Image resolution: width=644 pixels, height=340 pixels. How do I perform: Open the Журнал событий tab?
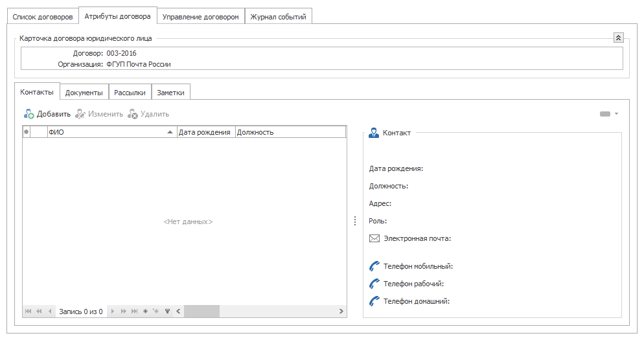click(278, 17)
